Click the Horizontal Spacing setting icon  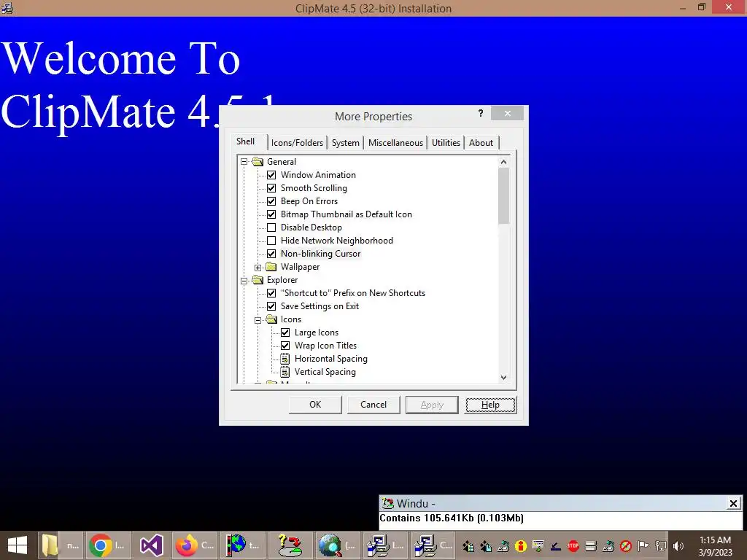[285, 359]
